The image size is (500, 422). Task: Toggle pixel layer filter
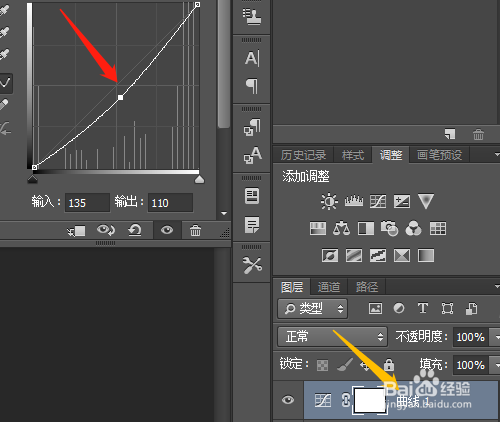pyautogui.click(x=375, y=309)
